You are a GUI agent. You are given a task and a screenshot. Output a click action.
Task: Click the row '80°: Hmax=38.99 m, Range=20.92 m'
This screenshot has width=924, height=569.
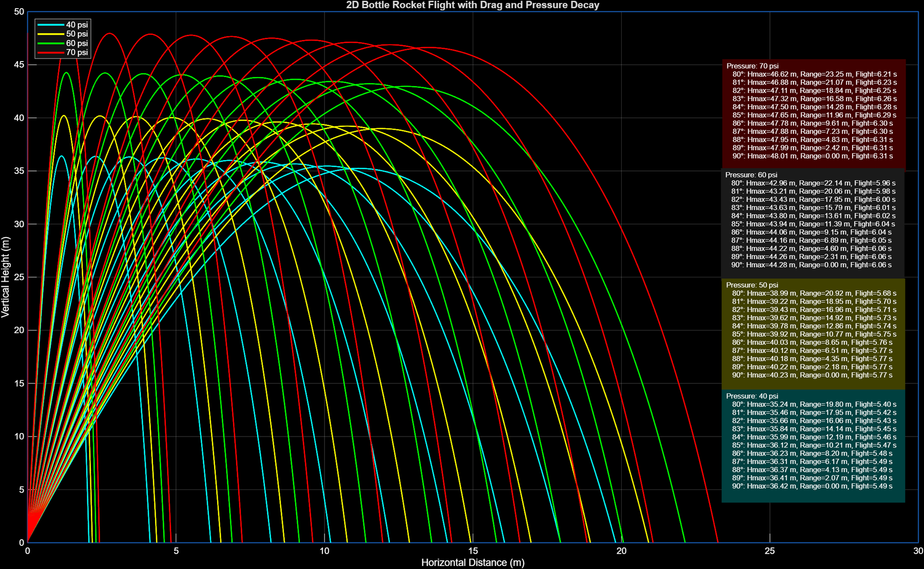point(815,293)
